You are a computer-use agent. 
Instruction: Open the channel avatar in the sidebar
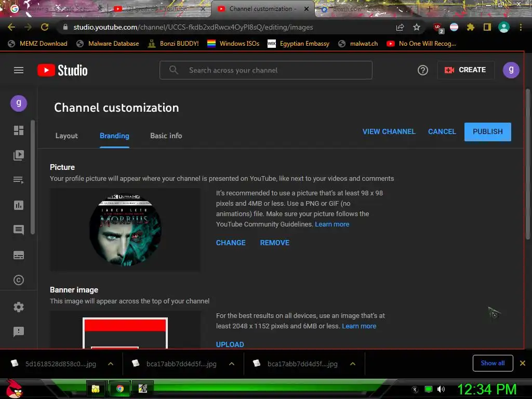pos(19,103)
